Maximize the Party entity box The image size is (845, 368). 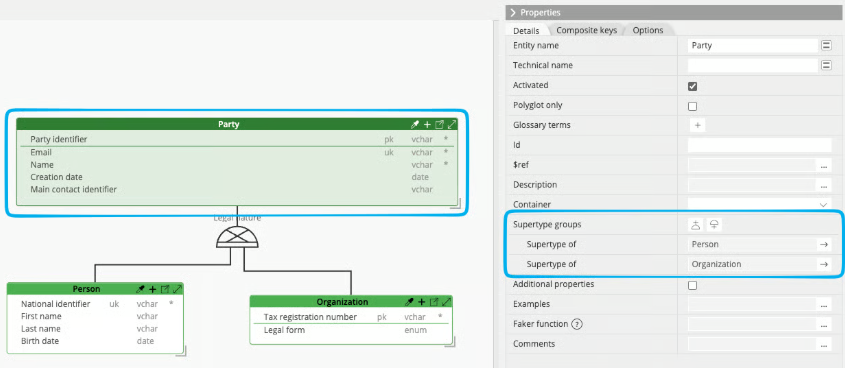coord(452,124)
